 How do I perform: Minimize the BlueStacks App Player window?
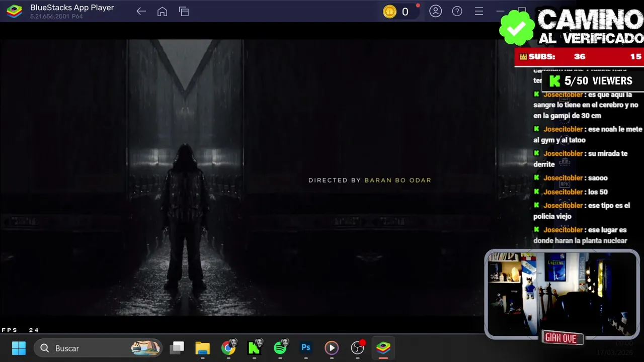click(500, 11)
